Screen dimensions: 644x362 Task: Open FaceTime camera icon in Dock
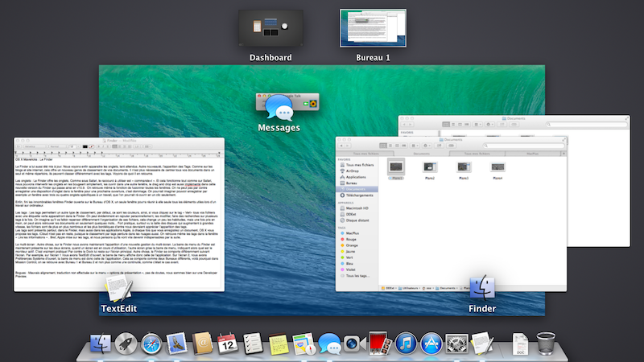(354, 343)
